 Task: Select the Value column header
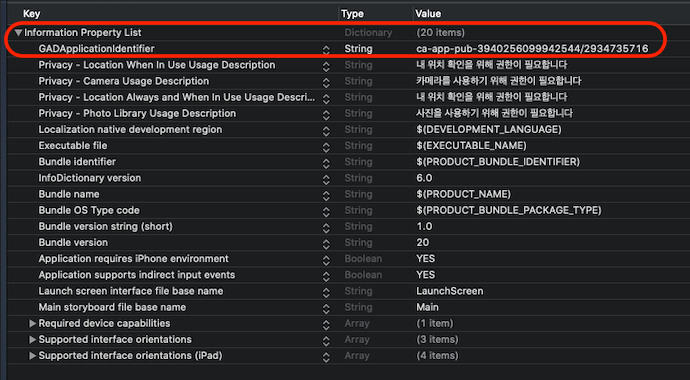(428, 14)
